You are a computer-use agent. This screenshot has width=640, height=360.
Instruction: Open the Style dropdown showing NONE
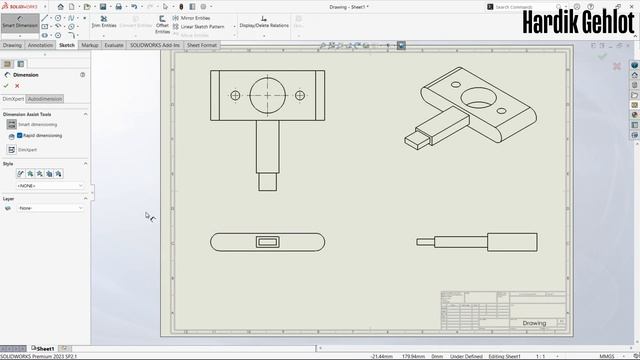pos(50,186)
